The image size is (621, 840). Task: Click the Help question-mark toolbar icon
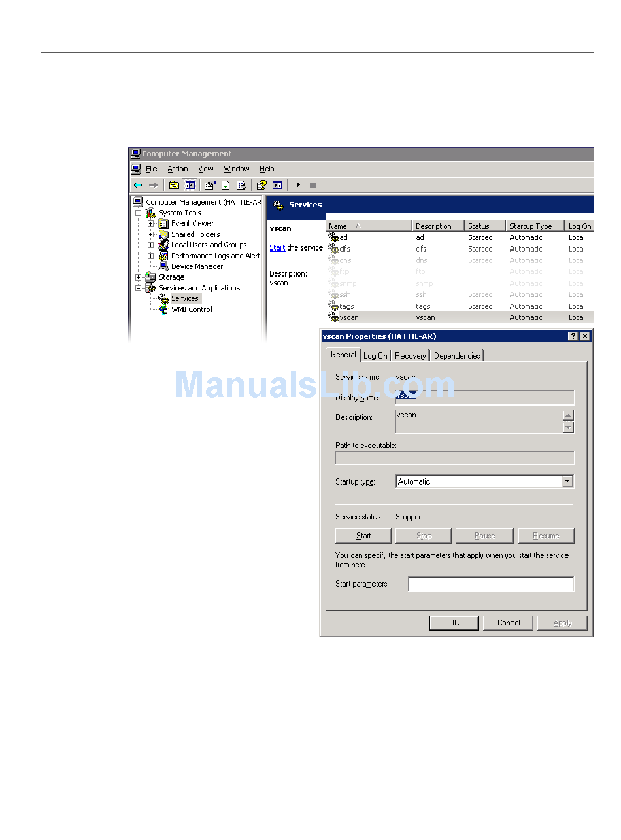click(261, 185)
